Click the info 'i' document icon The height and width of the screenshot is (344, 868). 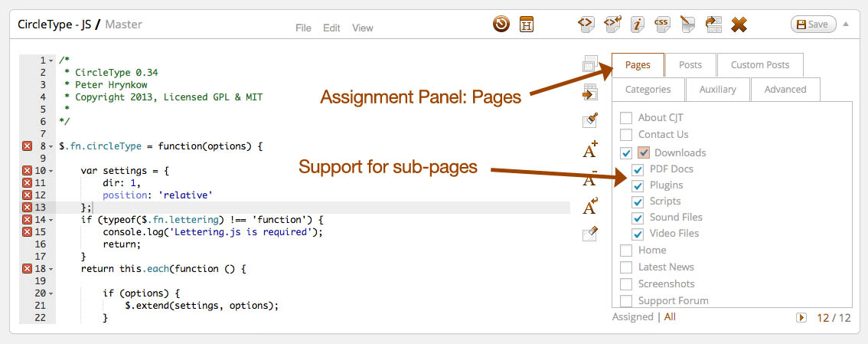pyautogui.click(x=636, y=25)
